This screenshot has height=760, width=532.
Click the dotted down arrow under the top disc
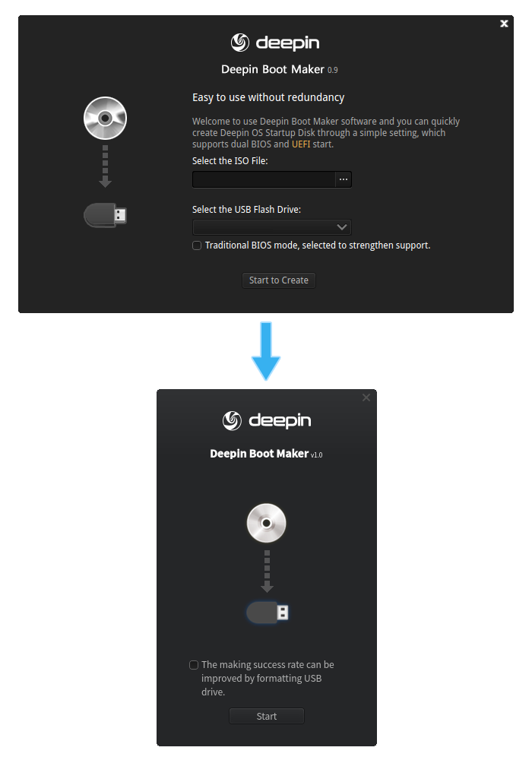[105, 166]
